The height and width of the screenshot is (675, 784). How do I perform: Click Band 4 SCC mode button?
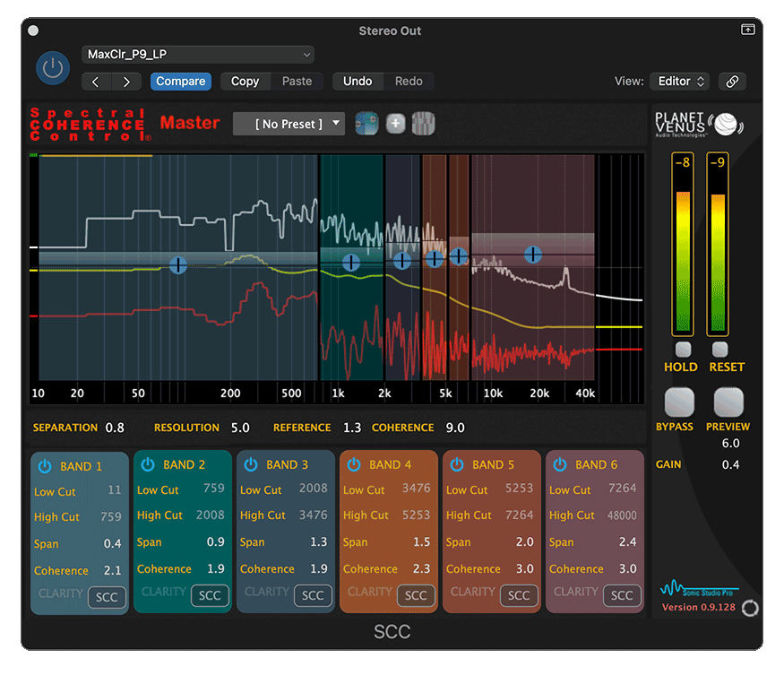click(x=416, y=595)
